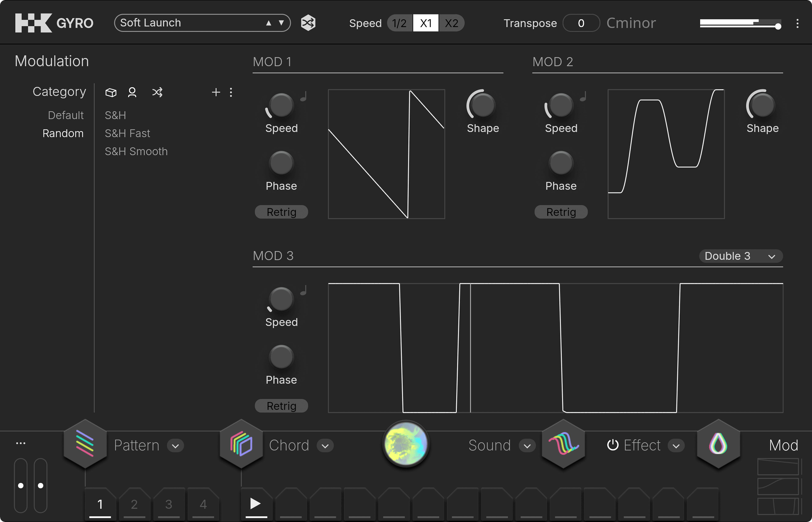Click the shuffle icon in Modulation browser
This screenshot has height=522, width=812.
click(157, 92)
